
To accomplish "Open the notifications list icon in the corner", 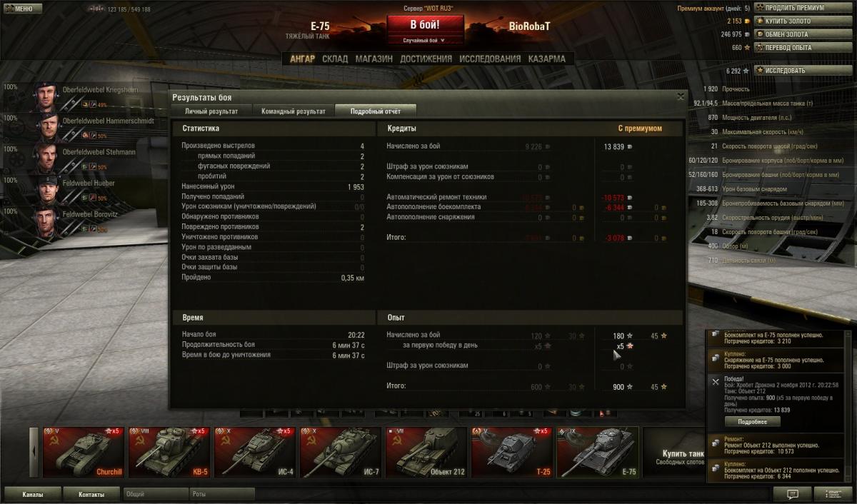I will click(x=832, y=493).
